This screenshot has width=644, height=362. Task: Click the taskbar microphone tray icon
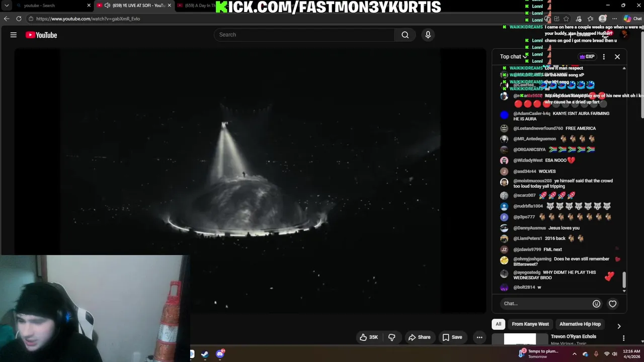click(596, 354)
